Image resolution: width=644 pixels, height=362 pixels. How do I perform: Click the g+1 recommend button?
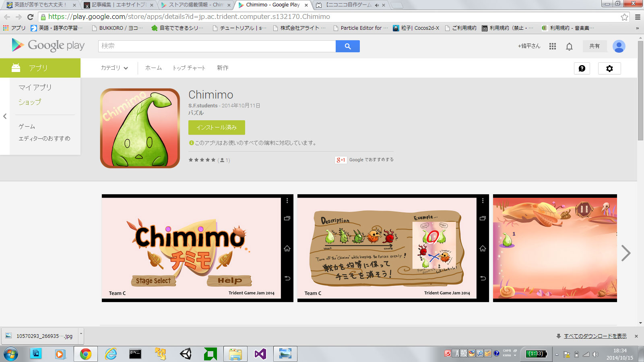coord(341,160)
